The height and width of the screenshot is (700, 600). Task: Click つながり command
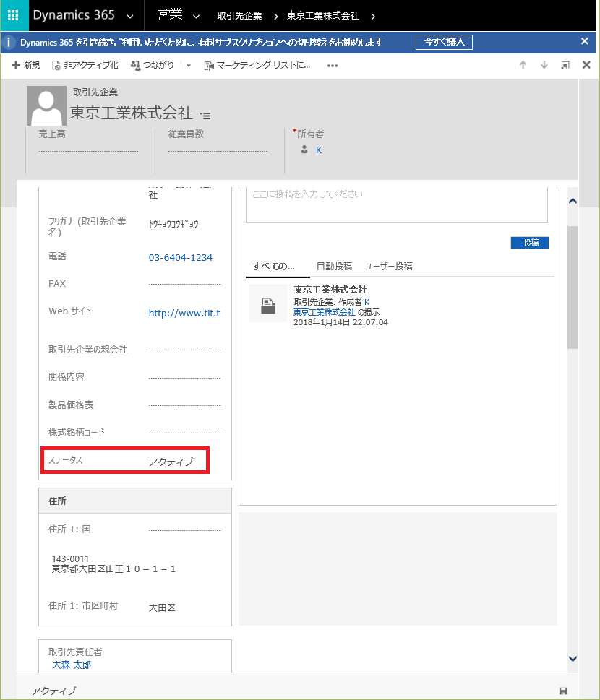point(153,65)
